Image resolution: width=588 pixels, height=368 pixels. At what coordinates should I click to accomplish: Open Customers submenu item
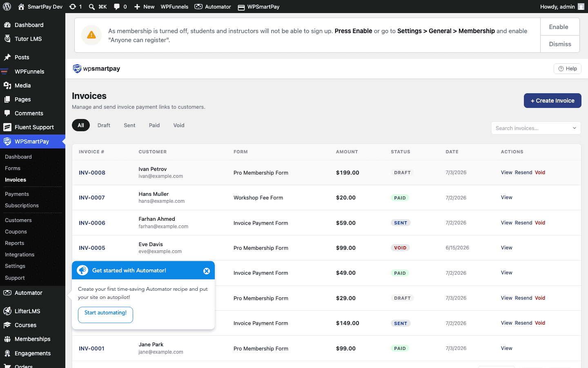[x=18, y=220]
